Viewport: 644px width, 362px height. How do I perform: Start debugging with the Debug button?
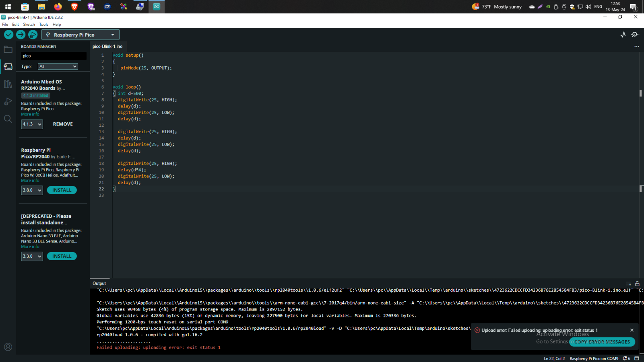coord(33,35)
